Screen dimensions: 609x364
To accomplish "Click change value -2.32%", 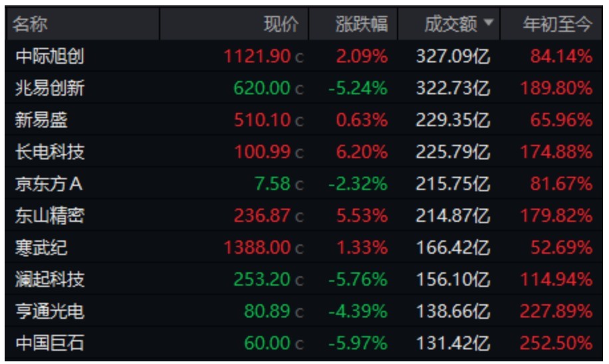I will 358,183.
